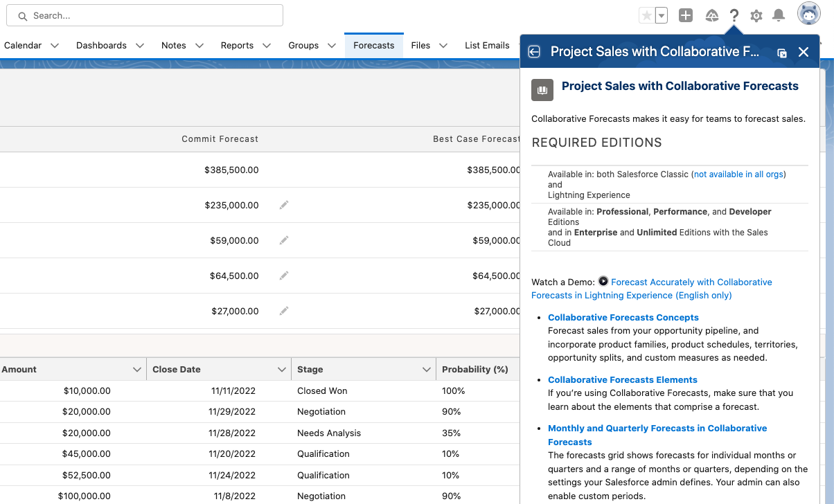Open the notifications bell
834x504 pixels.
point(779,15)
